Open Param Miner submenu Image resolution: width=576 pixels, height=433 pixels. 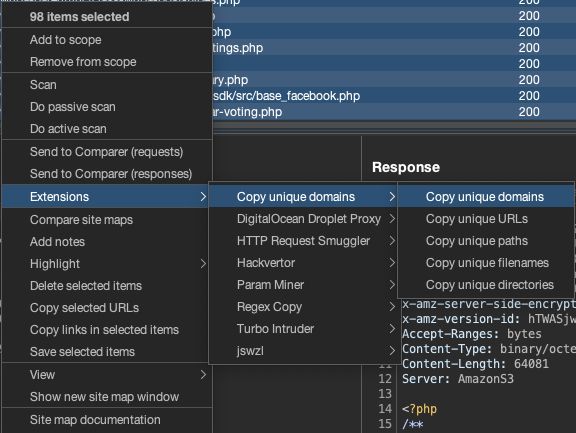tap(303, 285)
